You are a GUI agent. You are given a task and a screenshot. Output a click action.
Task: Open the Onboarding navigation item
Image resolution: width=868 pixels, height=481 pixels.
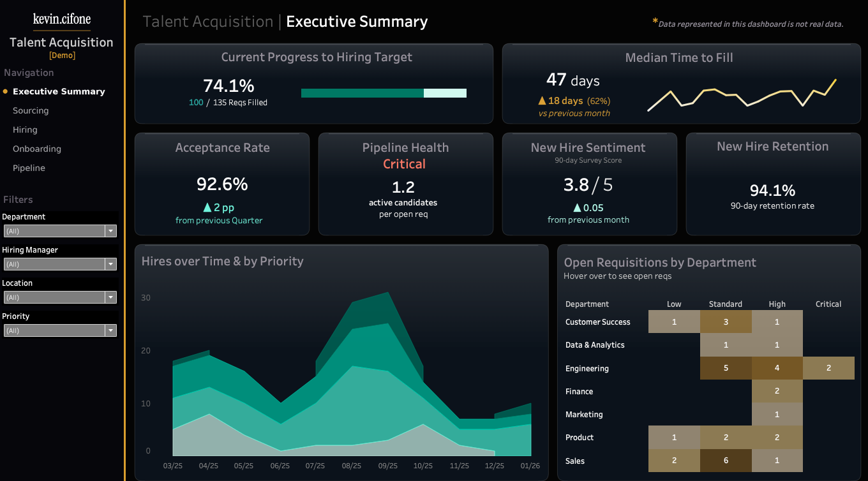(37, 149)
